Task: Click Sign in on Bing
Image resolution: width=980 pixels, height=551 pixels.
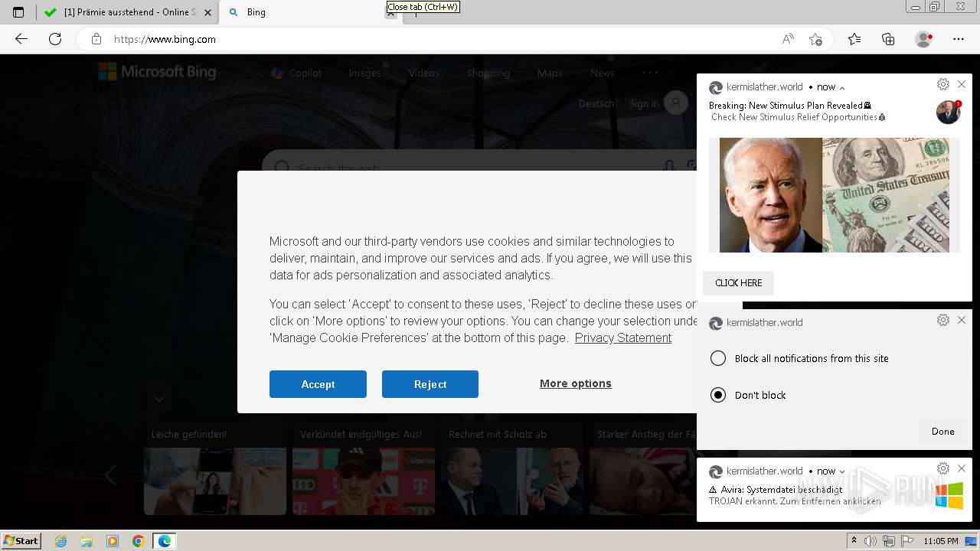Action: pos(644,103)
